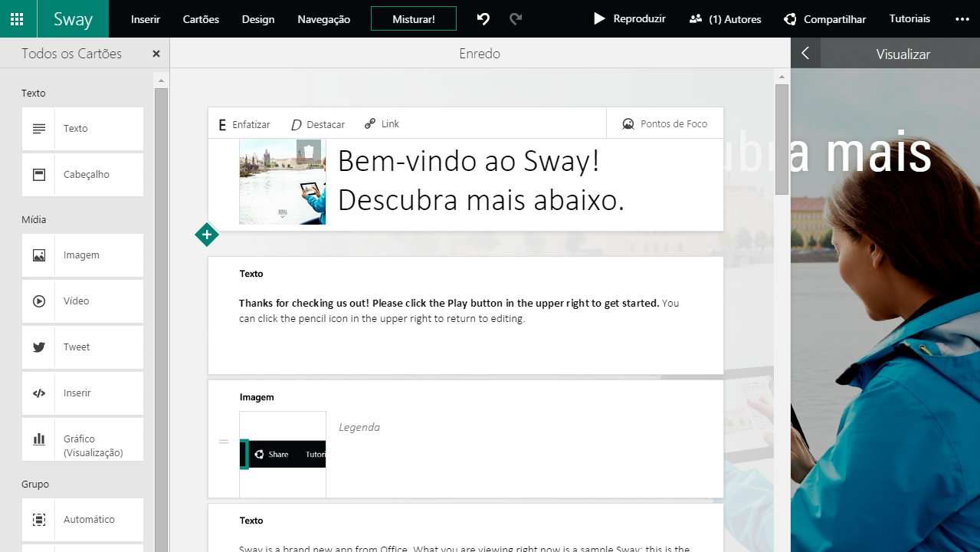Click the Mídia section label

[x=34, y=220]
